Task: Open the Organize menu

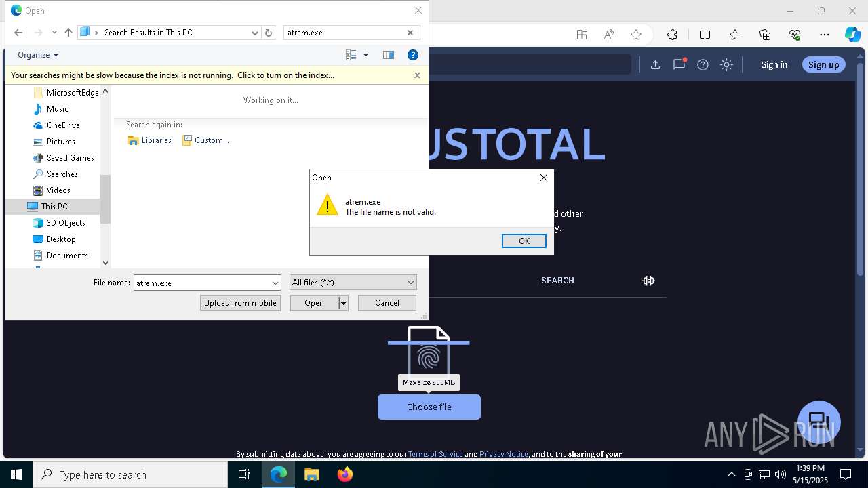Action: (x=38, y=55)
